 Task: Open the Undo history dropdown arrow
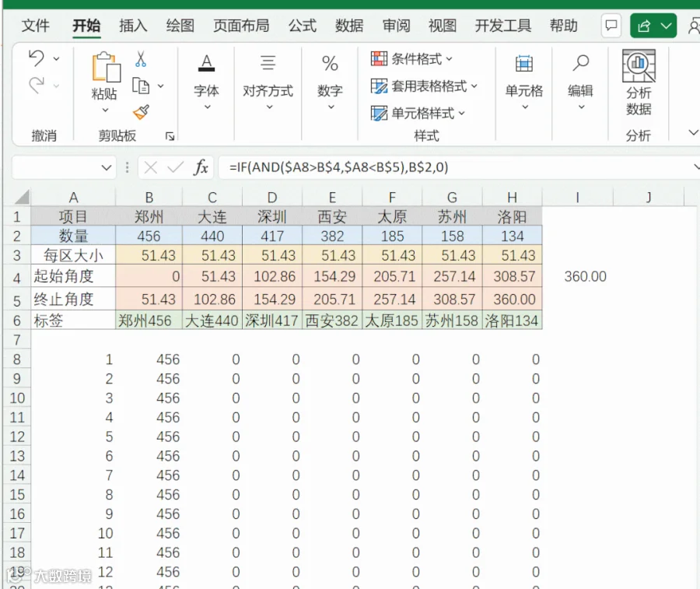click(56, 58)
